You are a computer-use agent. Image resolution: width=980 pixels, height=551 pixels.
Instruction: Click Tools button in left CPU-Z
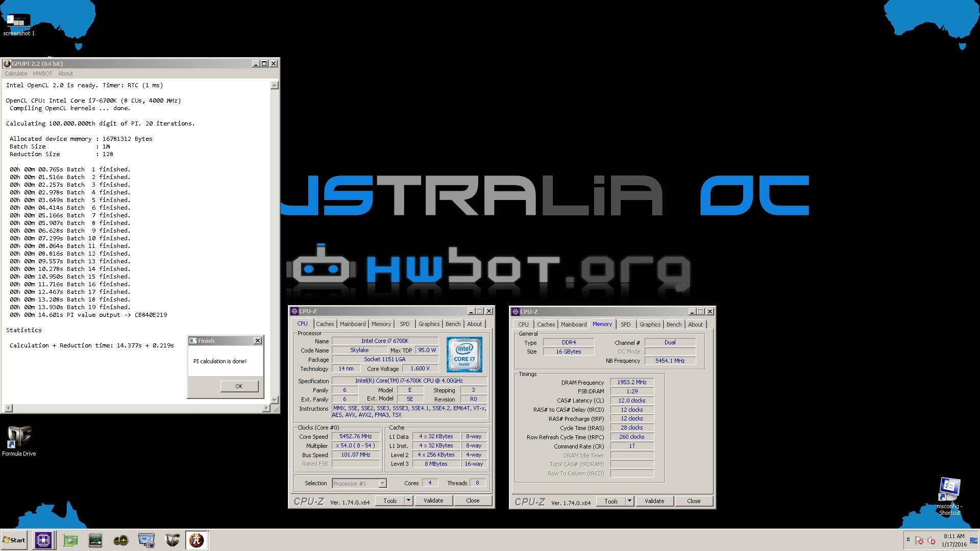point(390,500)
